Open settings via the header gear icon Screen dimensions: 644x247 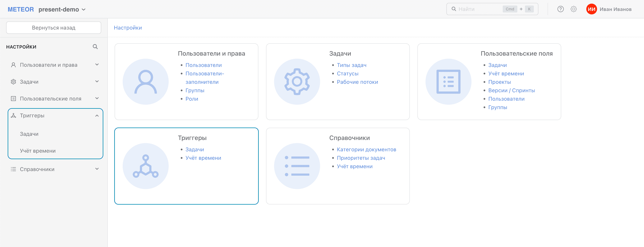click(573, 9)
